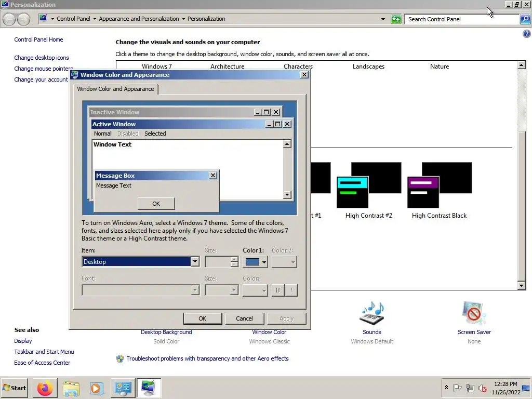Image resolution: width=532 pixels, height=399 pixels.
Task: Click Selected in the preview menu
Action: 155,134
